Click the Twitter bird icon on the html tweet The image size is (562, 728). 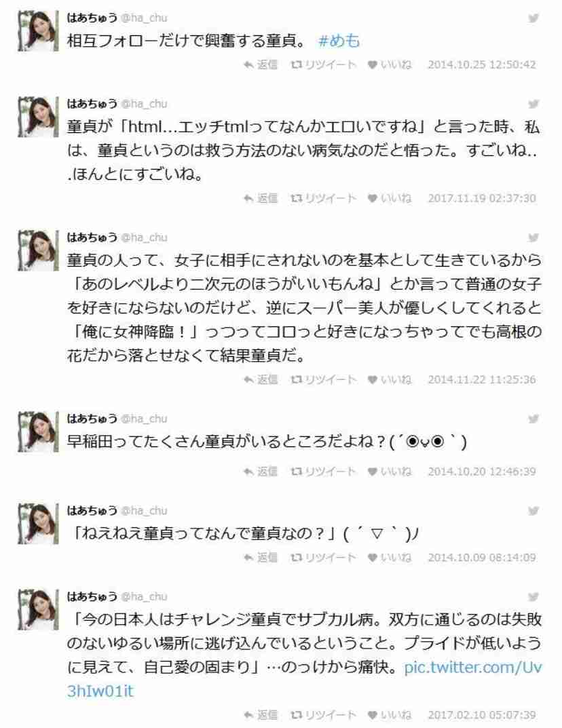(533, 104)
